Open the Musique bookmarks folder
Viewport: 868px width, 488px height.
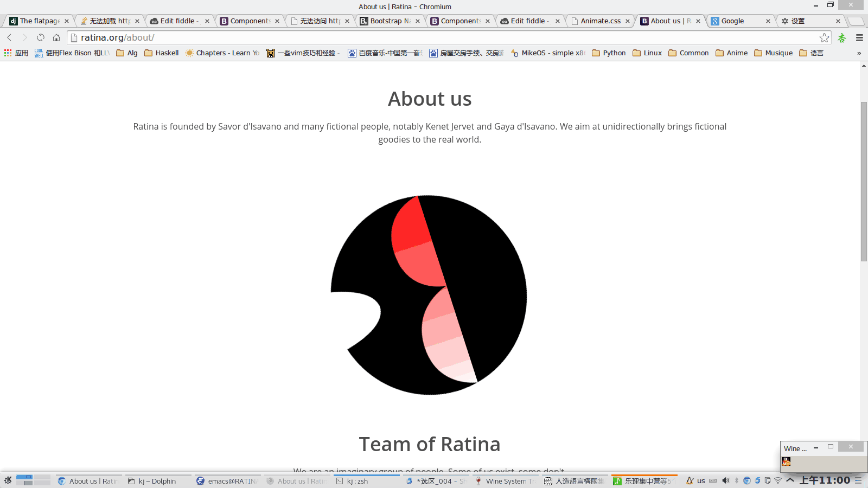point(773,53)
